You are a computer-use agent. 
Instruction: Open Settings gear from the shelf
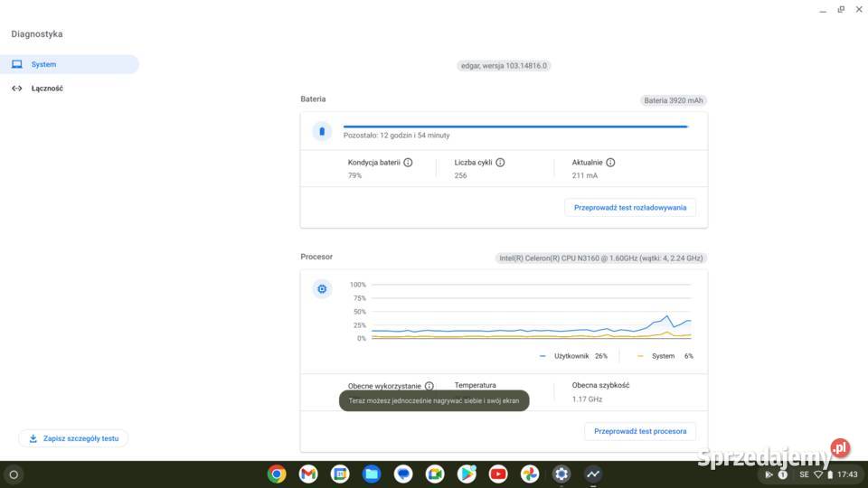[x=561, y=474]
